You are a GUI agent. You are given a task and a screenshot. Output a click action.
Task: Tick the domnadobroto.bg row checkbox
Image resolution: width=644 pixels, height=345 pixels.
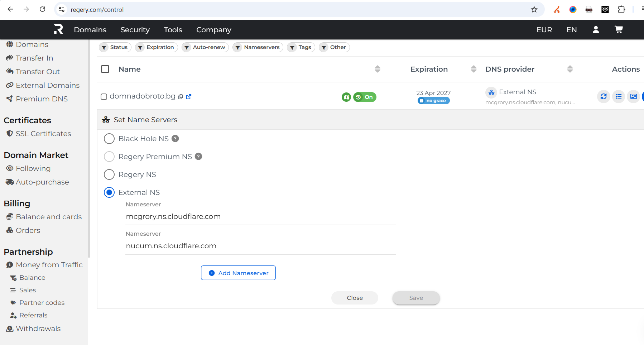click(104, 97)
